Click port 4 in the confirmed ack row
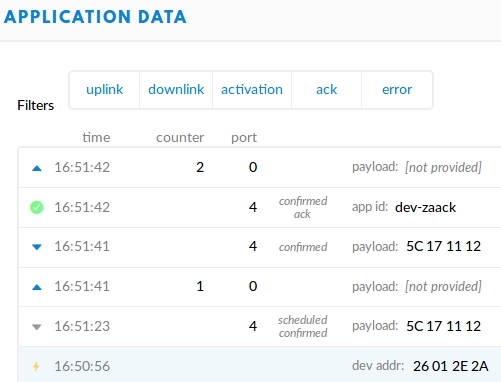501x382 pixels. 253,207
